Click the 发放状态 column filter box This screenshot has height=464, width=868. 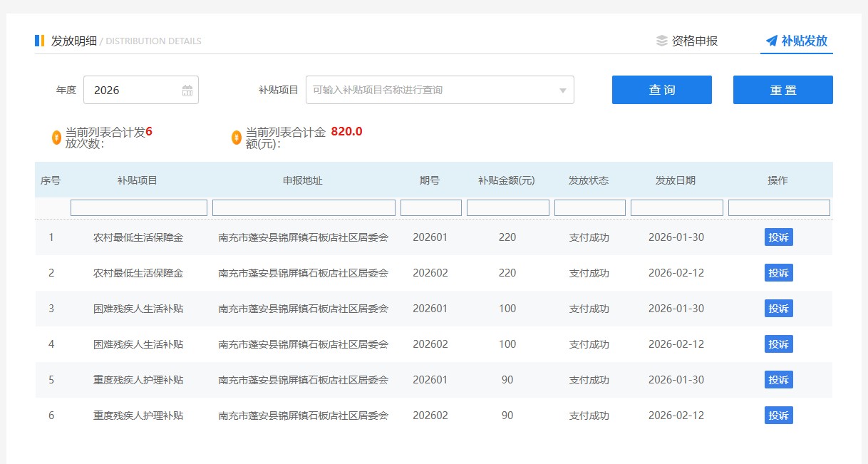pos(589,207)
